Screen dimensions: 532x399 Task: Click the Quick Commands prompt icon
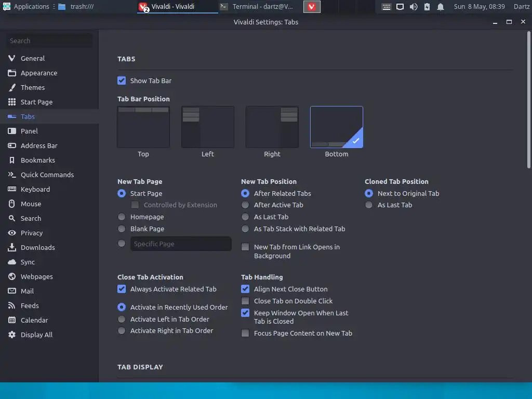(x=12, y=175)
